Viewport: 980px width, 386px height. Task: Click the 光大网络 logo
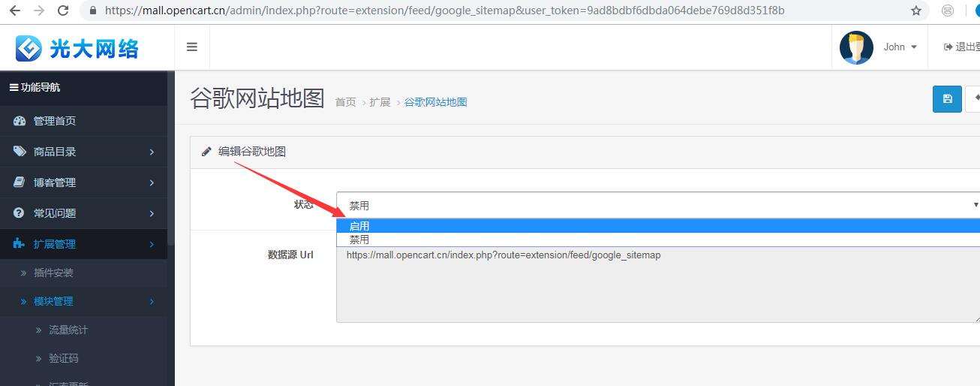pos(78,48)
